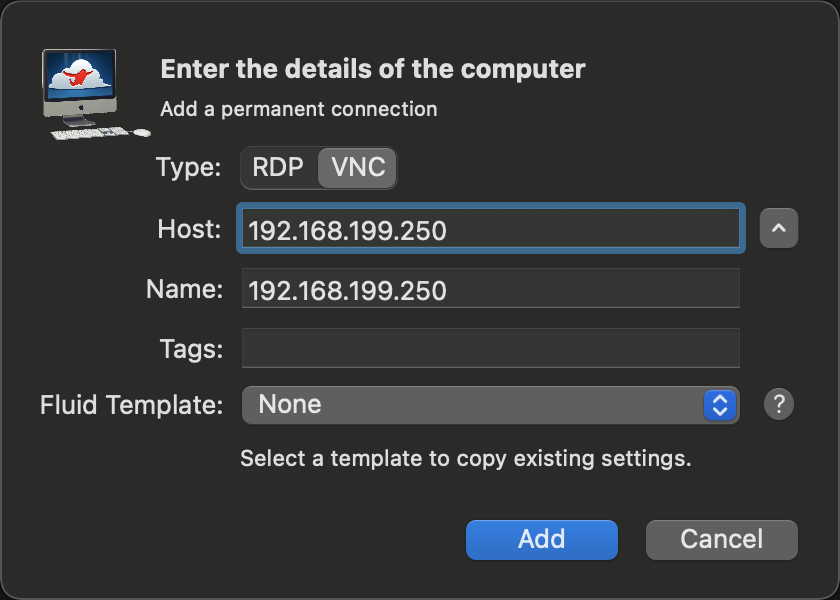Click the "Tags:" label
The height and width of the screenshot is (600, 840).
click(190, 349)
